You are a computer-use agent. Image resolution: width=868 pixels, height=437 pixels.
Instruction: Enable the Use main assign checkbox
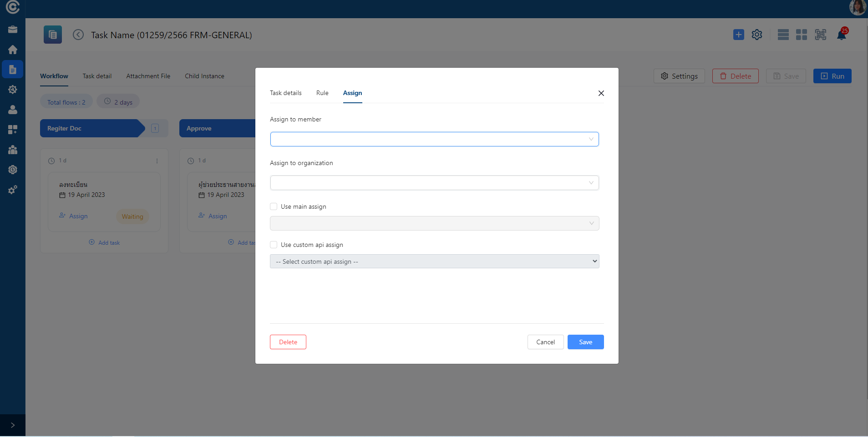[x=274, y=206]
